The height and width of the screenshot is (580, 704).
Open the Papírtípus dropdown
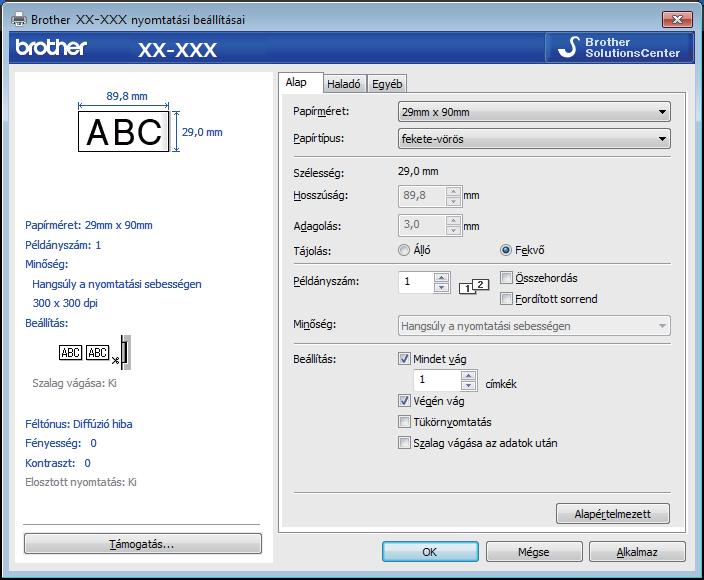(534, 139)
